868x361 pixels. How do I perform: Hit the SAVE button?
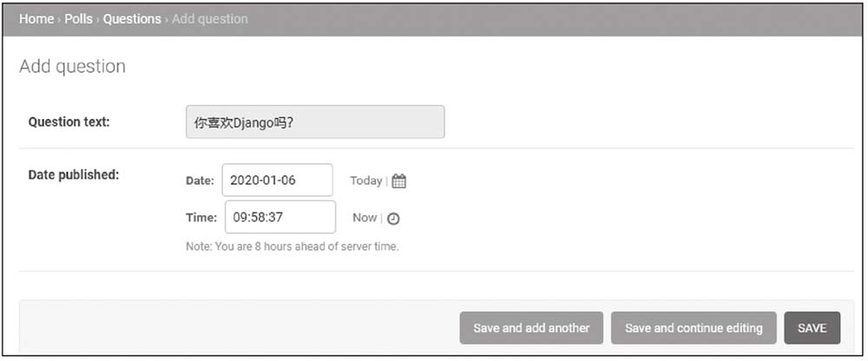pos(812,328)
